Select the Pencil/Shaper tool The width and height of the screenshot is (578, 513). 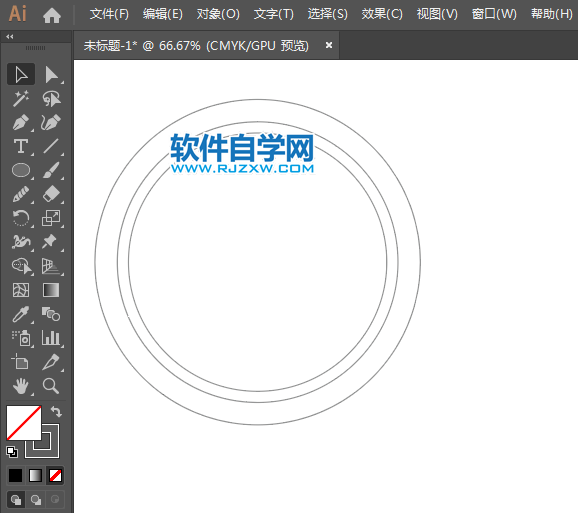[21, 194]
